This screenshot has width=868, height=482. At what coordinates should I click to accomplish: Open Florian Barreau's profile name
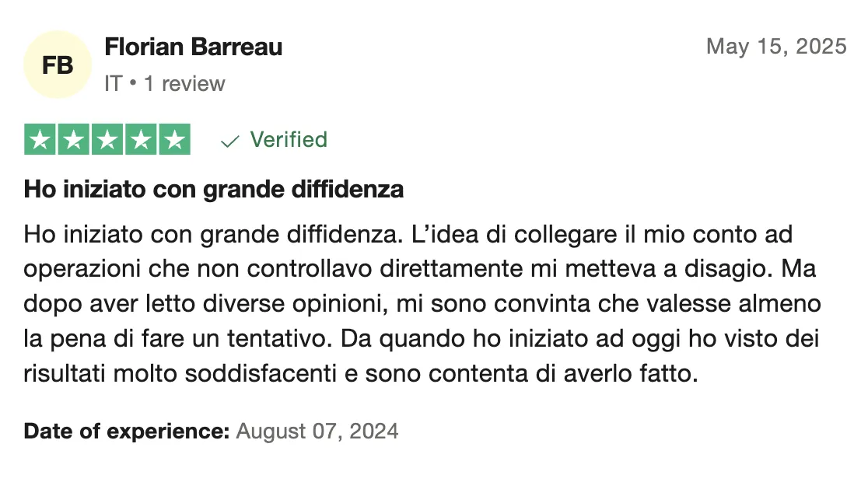(193, 47)
